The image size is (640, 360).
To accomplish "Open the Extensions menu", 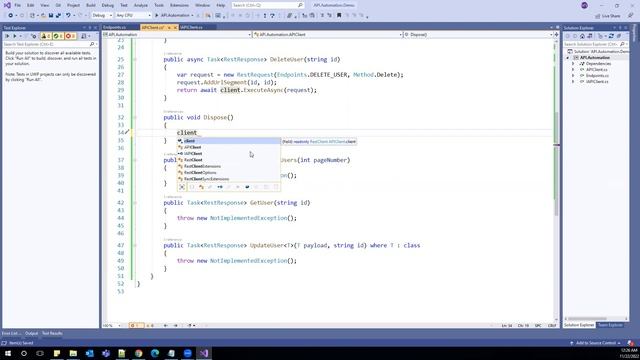I will (x=179, y=5).
